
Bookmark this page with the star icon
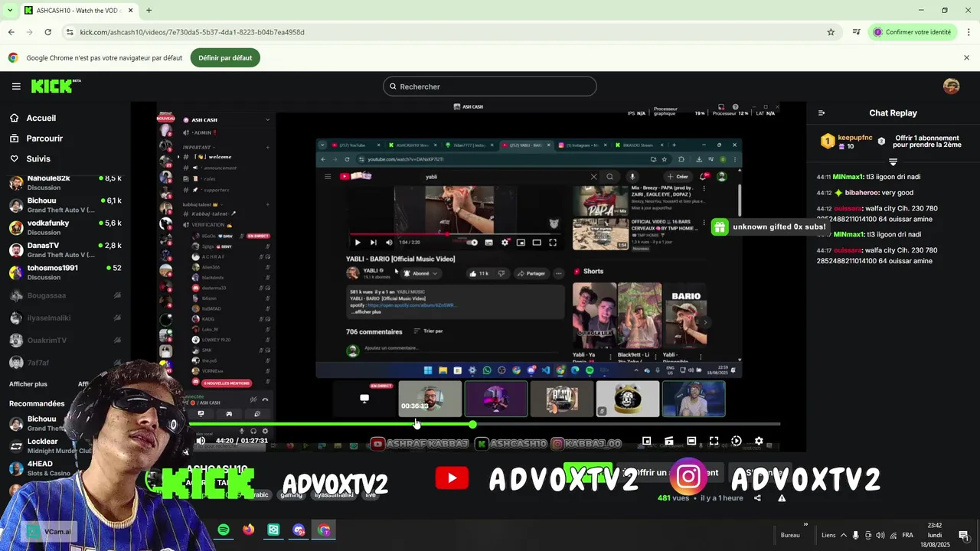click(x=831, y=32)
